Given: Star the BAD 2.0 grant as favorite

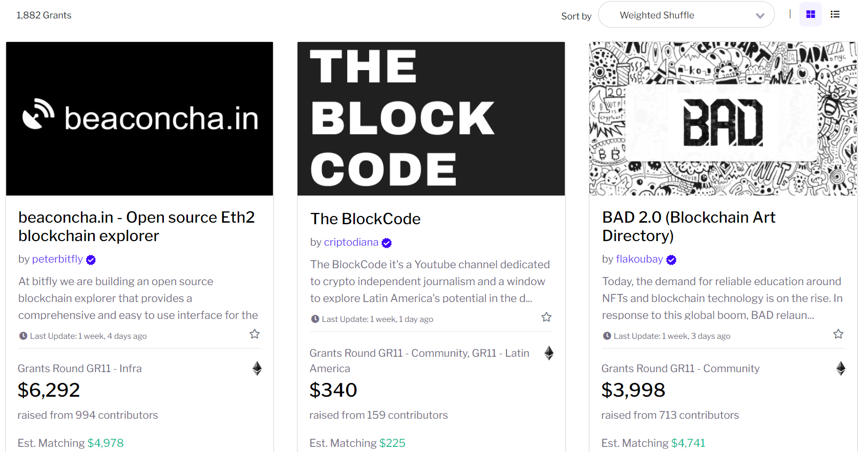Looking at the screenshot, I should (x=838, y=334).
